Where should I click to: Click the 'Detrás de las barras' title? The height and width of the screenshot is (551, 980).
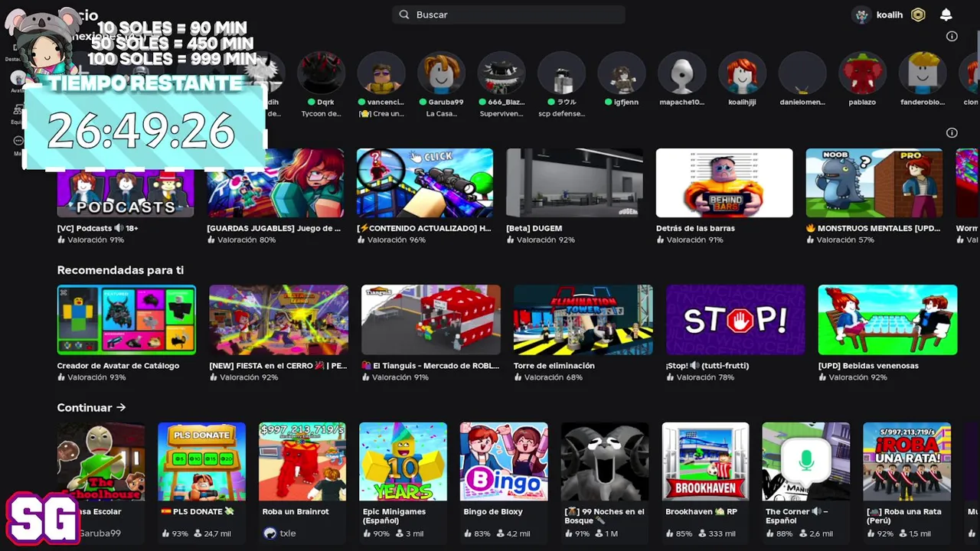point(695,228)
